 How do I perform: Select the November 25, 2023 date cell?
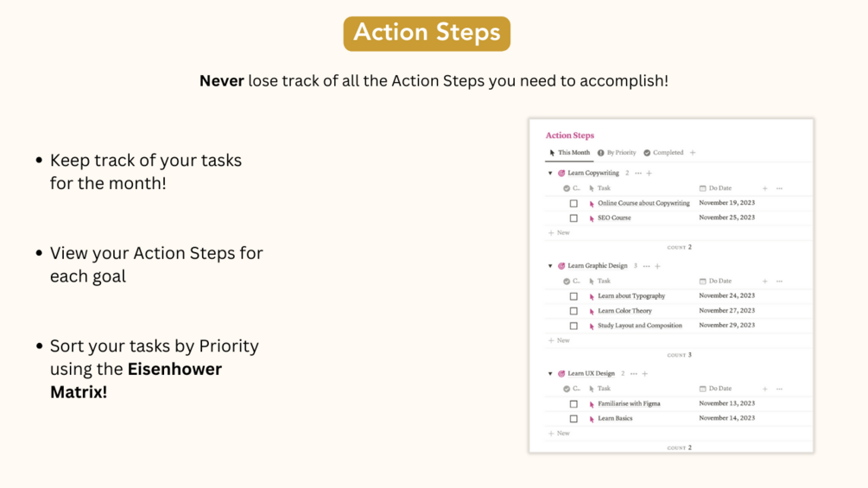(727, 218)
